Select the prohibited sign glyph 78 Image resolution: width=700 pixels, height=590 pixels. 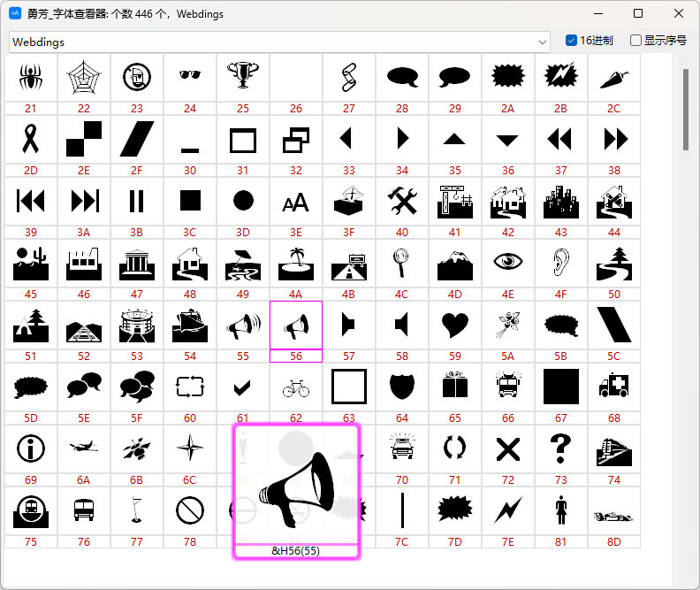[x=190, y=510]
